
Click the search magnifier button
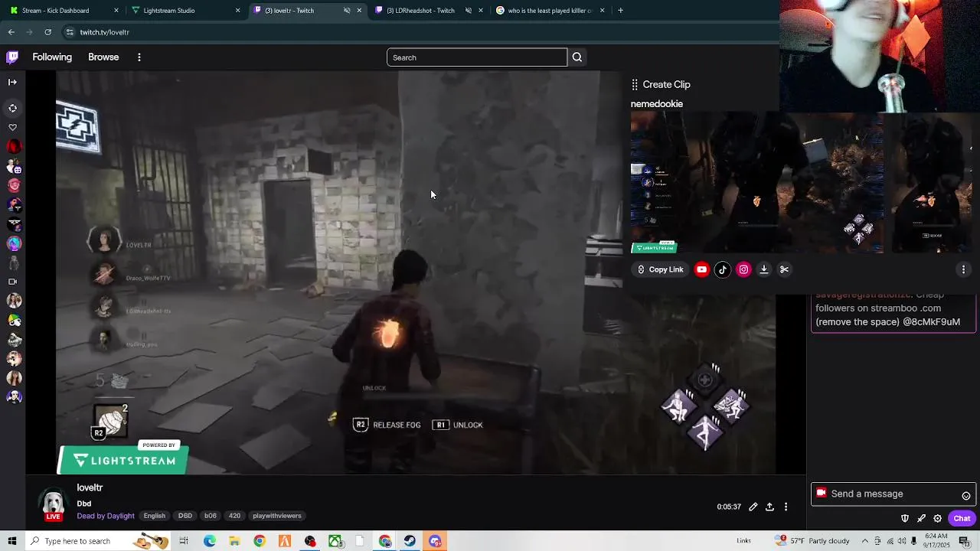click(x=577, y=57)
